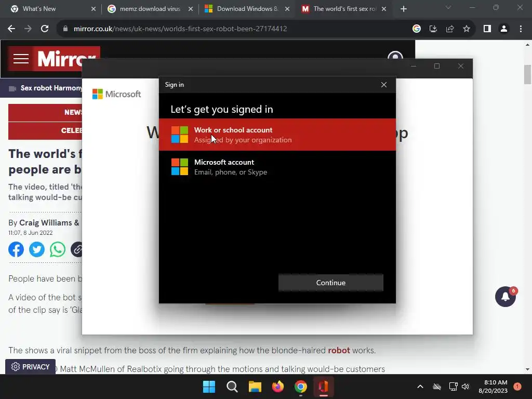
Task: Open Mirror user account icon
Action: [x=395, y=56]
